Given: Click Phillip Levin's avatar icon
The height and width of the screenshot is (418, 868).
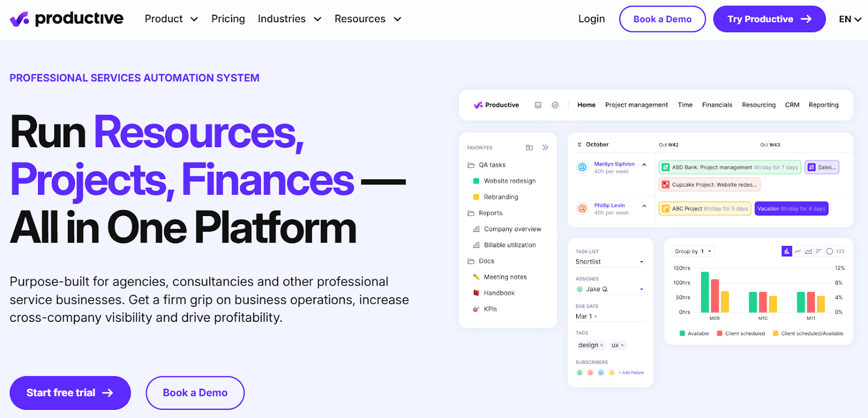Looking at the screenshot, I should tap(582, 208).
